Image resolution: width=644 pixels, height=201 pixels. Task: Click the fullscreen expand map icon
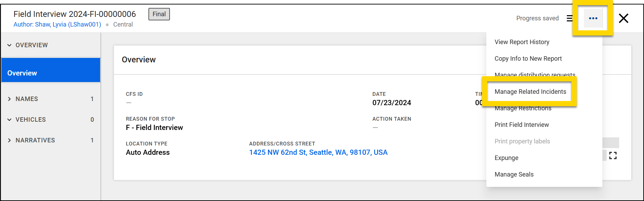coord(613,156)
